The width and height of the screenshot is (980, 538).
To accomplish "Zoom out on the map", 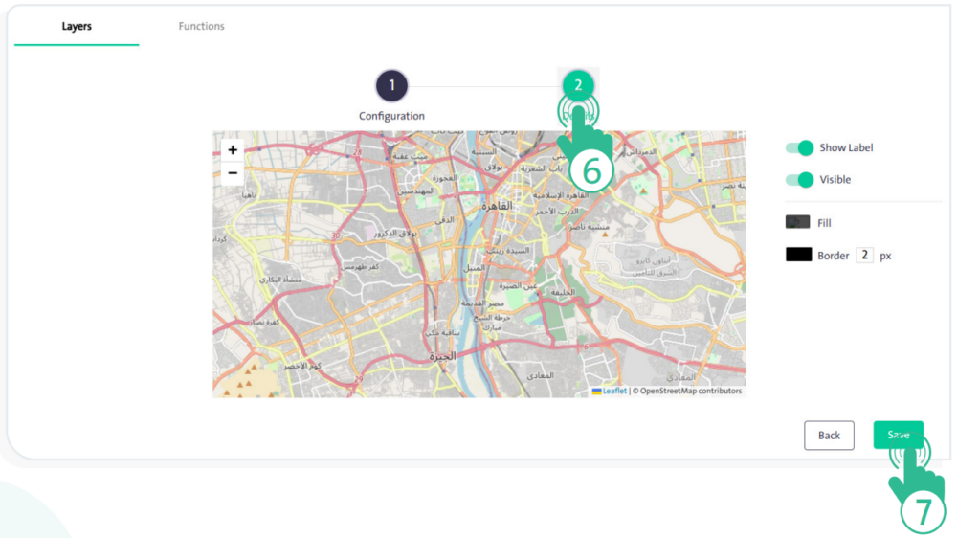I will [233, 173].
